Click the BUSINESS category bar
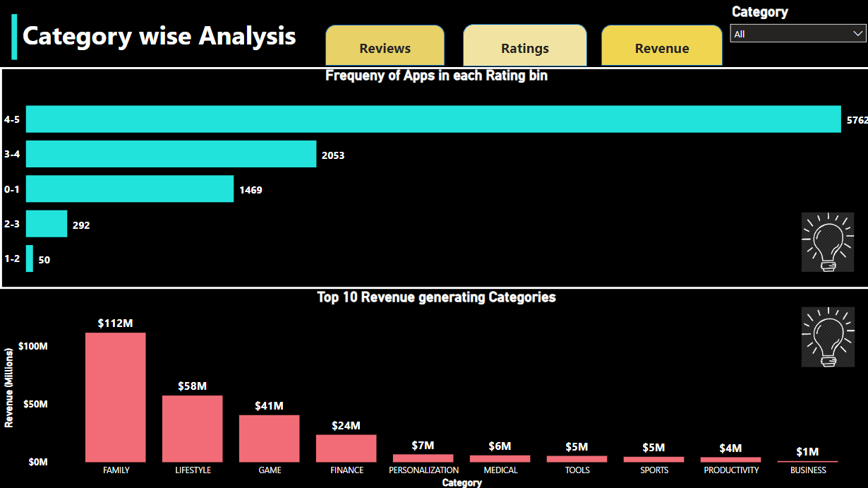 pos(807,460)
